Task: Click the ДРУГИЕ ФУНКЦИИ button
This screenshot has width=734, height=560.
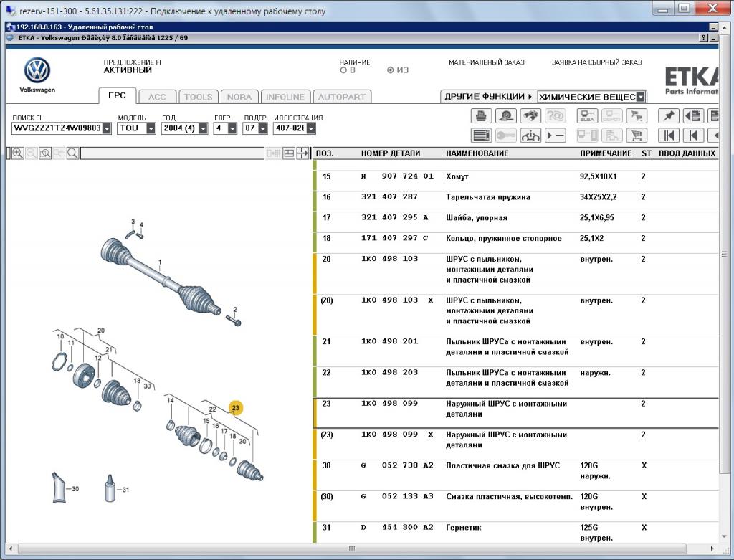Action: click(488, 97)
